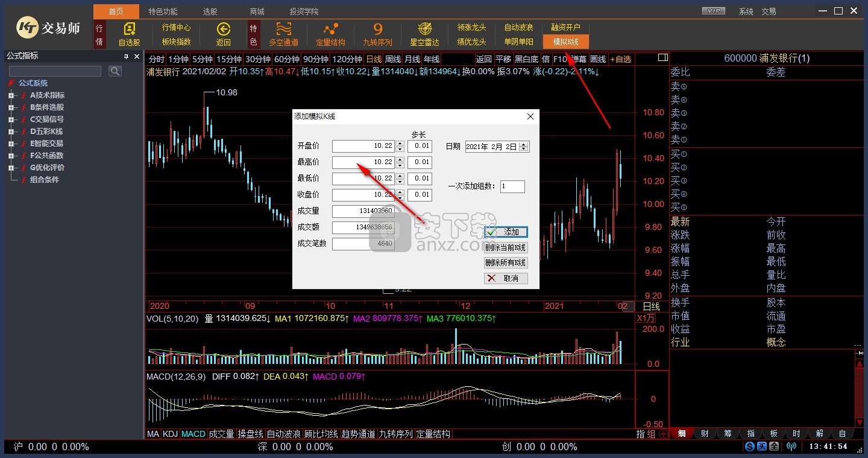
Task: Open the 交易 menu
Action: click(x=769, y=11)
